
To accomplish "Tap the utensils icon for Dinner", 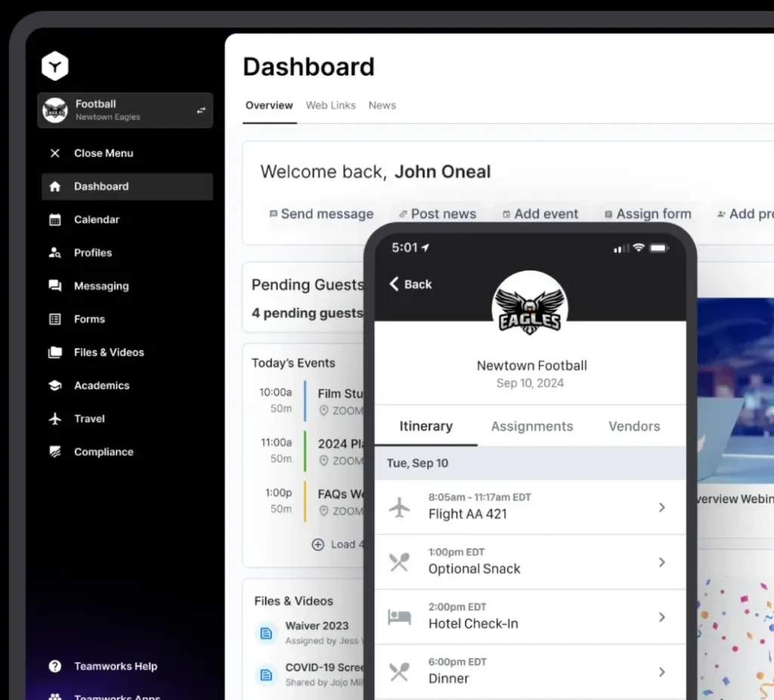I will (399, 671).
